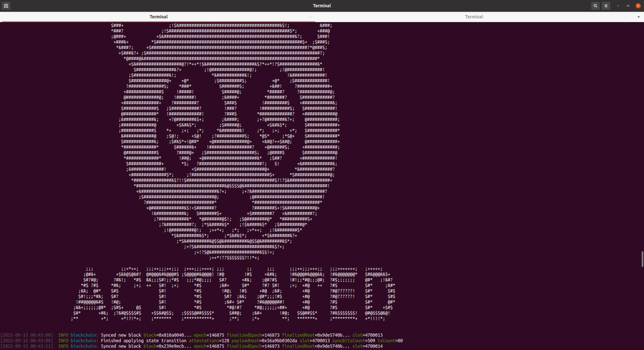Open a new terminal tab with the header icon
Viewport: 644px width, 350px height.
(x=6, y=6)
